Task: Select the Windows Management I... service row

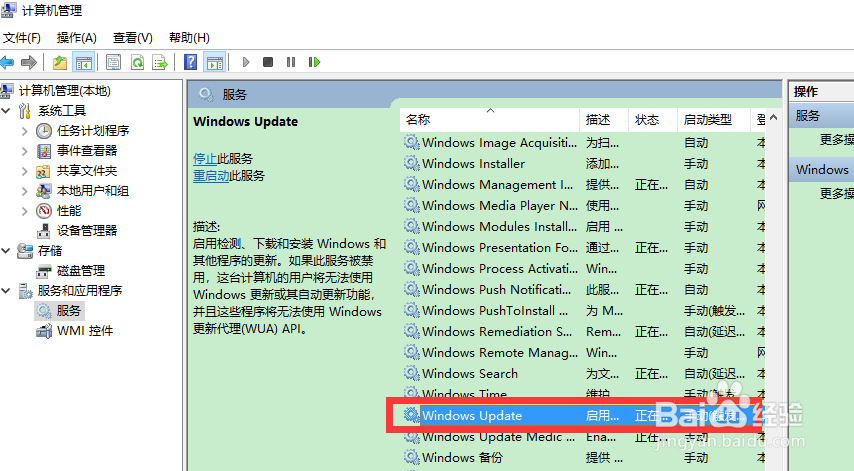Action: pos(584,185)
